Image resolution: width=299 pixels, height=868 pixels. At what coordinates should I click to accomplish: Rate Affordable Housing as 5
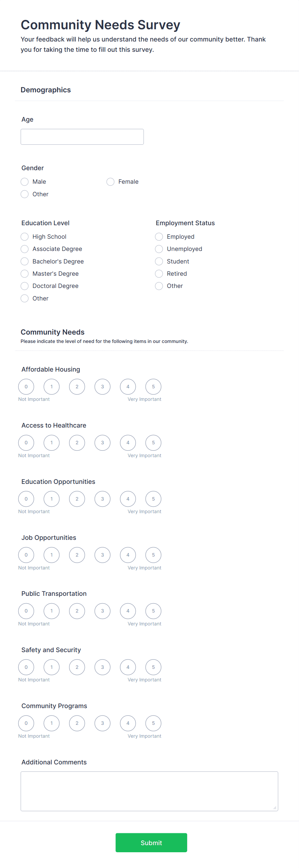point(153,386)
